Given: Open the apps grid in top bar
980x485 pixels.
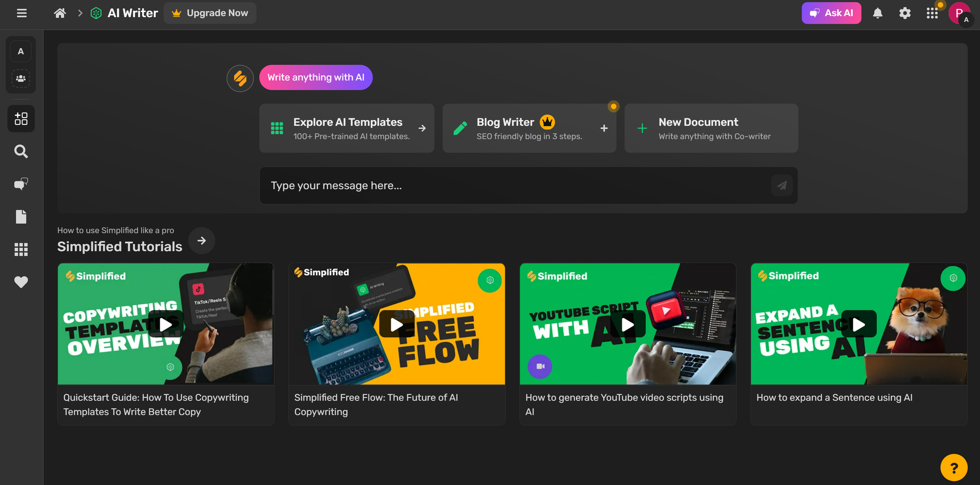Looking at the screenshot, I should pos(932,13).
